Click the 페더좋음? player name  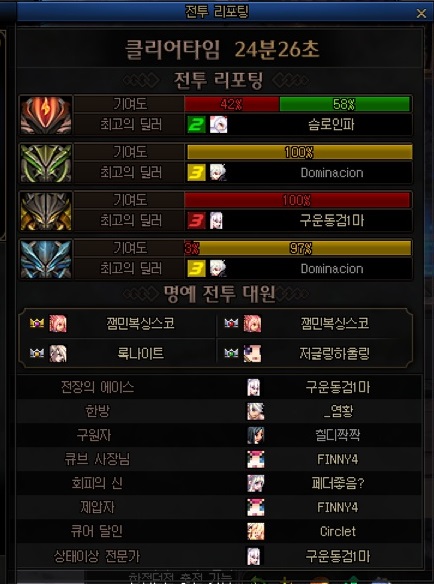point(338,483)
